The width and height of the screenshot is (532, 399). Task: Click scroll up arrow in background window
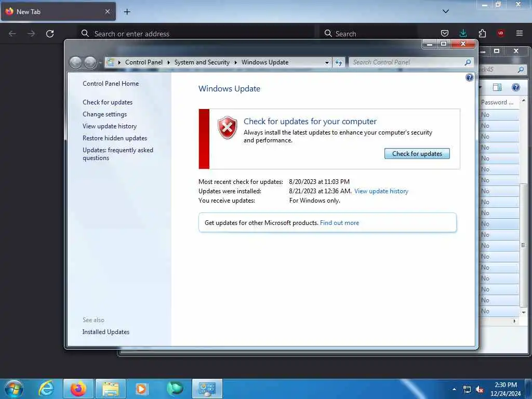pos(524,101)
